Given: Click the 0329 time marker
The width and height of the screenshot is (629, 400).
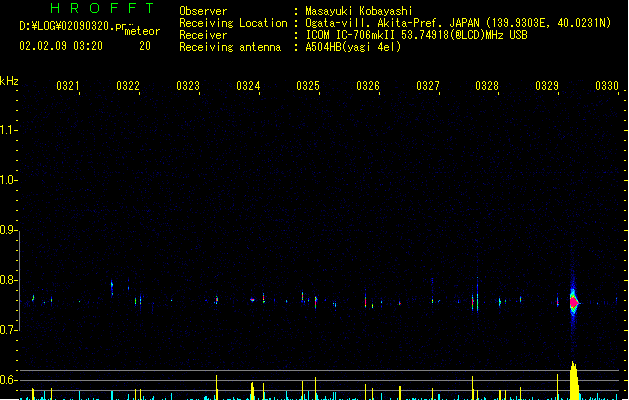Looking at the screenshot, I should 547,86.
